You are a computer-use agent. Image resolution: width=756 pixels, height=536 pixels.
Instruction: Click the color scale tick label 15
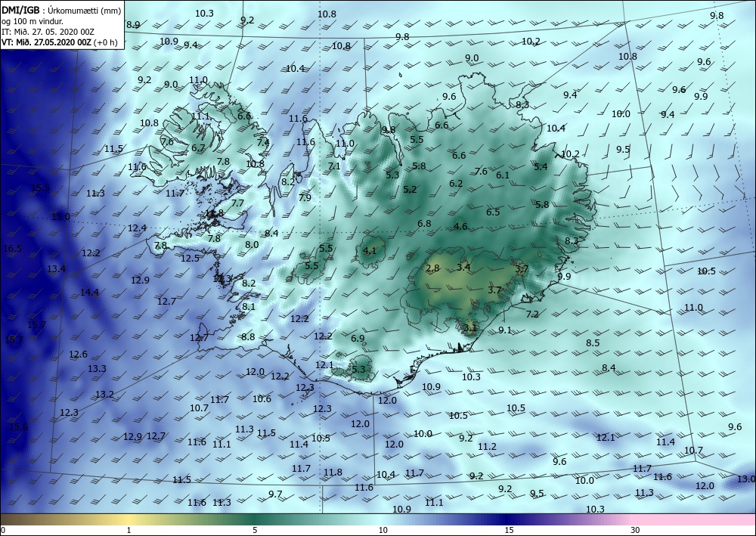[x=509, y=530]
